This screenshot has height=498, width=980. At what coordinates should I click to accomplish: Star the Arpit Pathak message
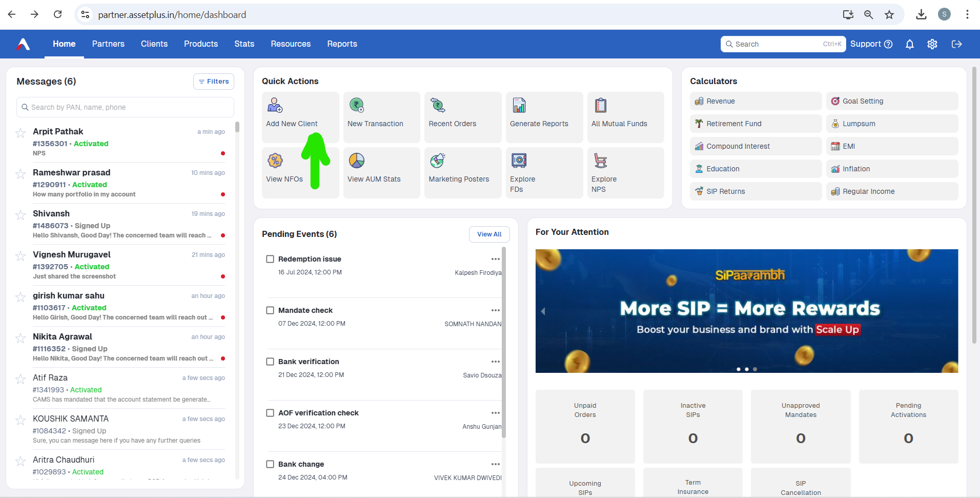coord(21,133)
